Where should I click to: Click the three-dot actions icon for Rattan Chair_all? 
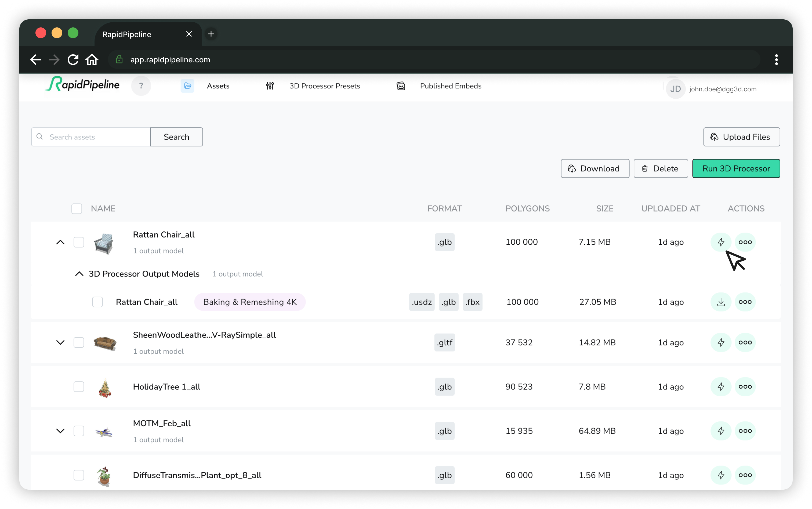745,242
